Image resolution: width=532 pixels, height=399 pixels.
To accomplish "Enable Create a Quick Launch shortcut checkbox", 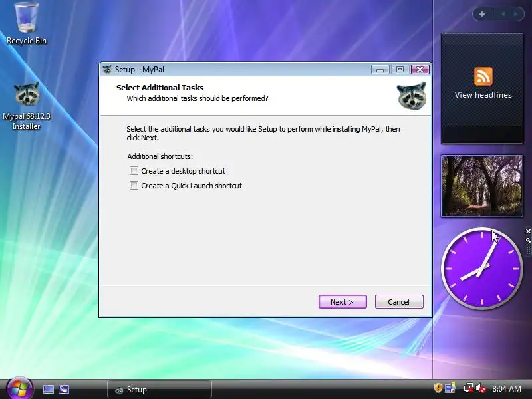I will [x=134, y=186].
